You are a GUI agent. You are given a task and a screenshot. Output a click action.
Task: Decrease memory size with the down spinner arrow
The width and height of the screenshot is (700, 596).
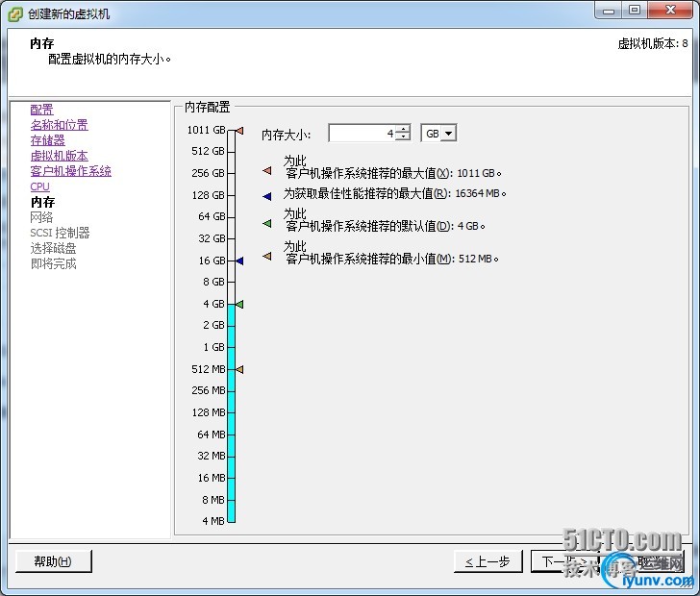pos(403,137)
